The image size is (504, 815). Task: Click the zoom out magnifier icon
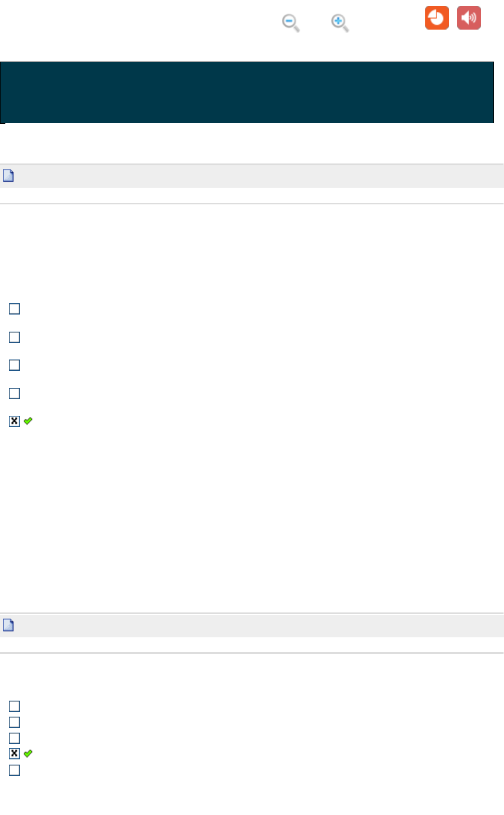[x=290, y=23]
